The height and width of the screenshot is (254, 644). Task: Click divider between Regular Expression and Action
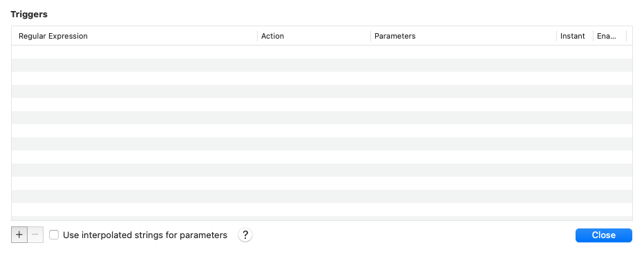(x=258, y=36)
